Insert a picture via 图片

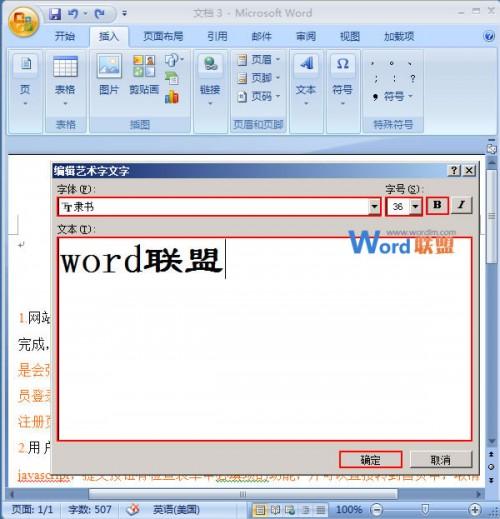click(109, 76)
